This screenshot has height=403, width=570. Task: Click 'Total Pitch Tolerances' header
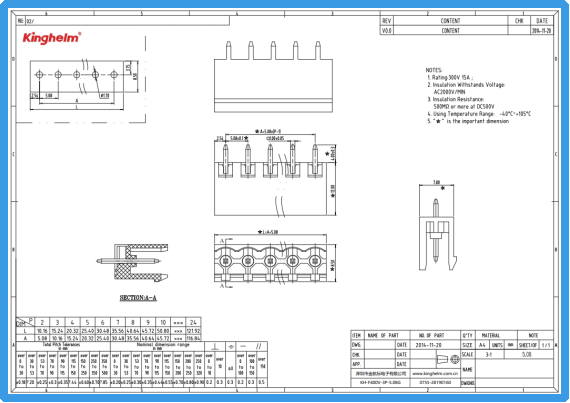61,344
